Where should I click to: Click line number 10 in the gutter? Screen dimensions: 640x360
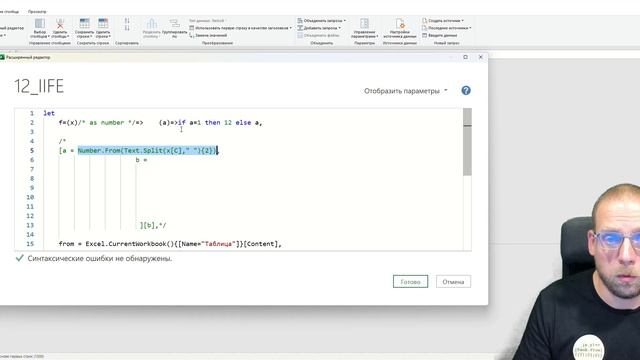click(x=30, y=197)
